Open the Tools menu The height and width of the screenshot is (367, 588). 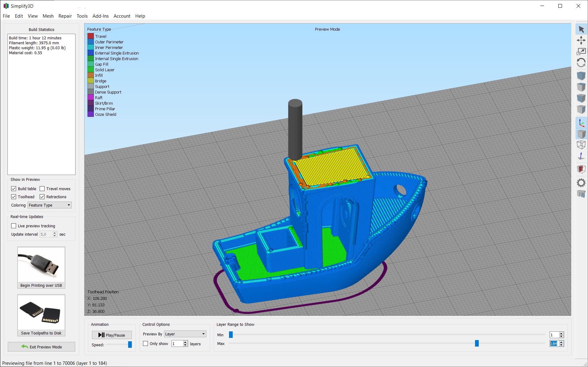click(82, 16)
